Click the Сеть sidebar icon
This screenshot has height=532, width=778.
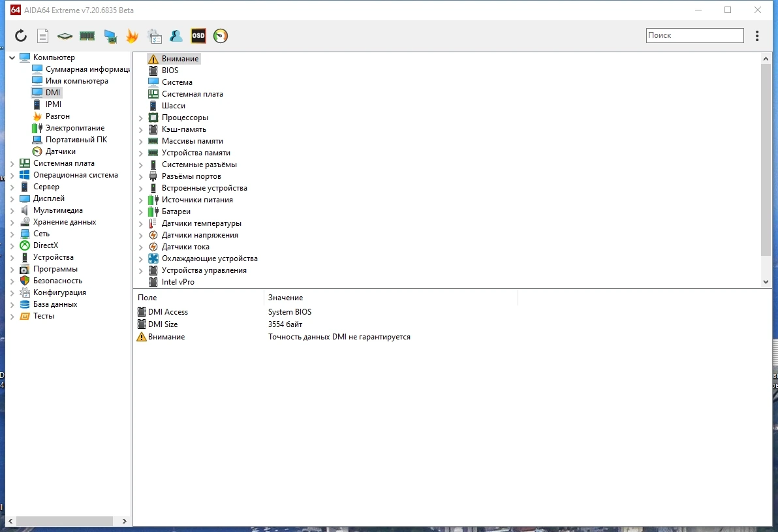(25, 234)
